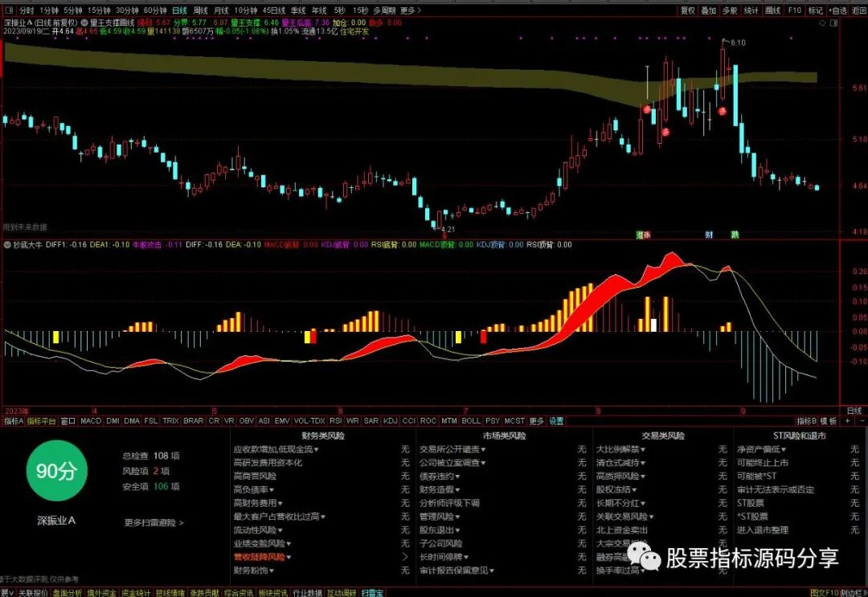The width and height of the screenshot is (868, 597).
Task: Click the 深振业A name under score
Action: tap(56, 521)
